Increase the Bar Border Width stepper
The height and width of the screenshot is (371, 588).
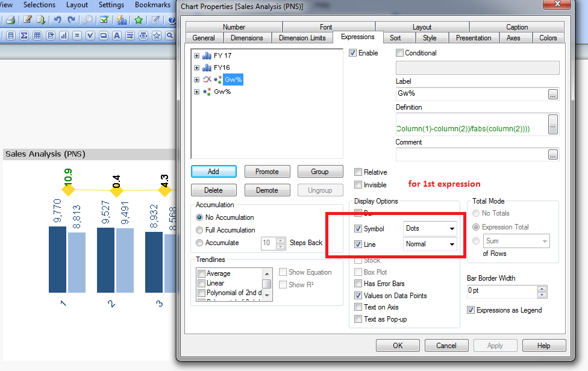(x=542, y=289)
